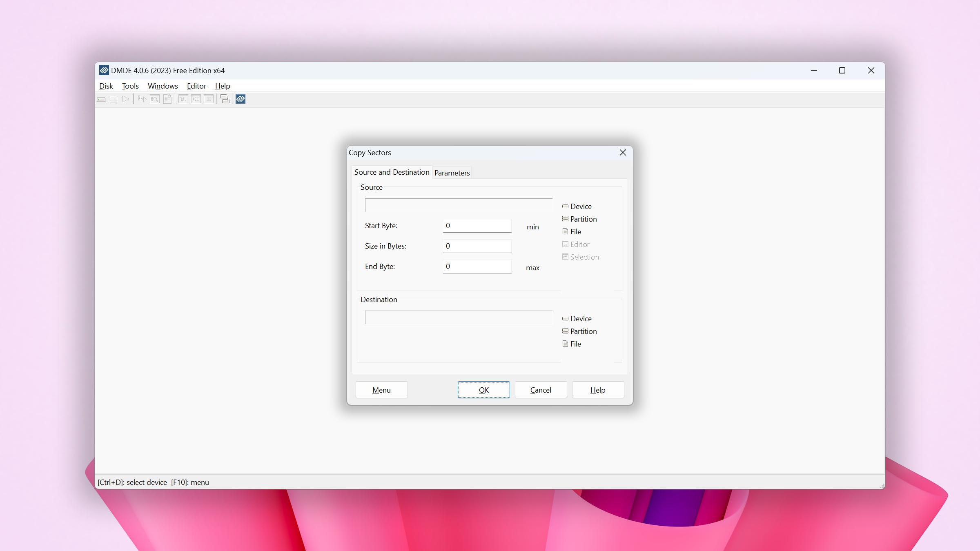This screenshot has height=551, width=980.
Task: Choose Device as the Destination
Action: tap(577, 319)
